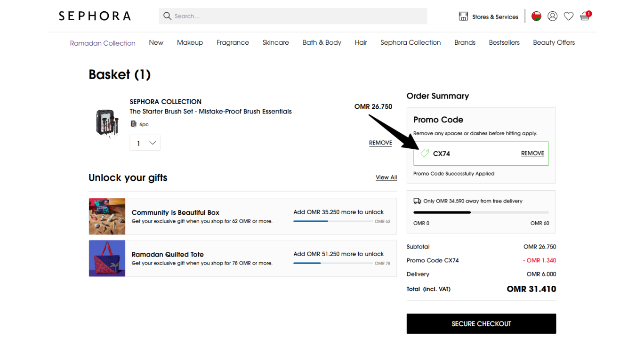Open the Sephora Collection menu
Image resolution: width=644 pixels, height=339 pixels.
pyautogui.click(x=411, y=42)
